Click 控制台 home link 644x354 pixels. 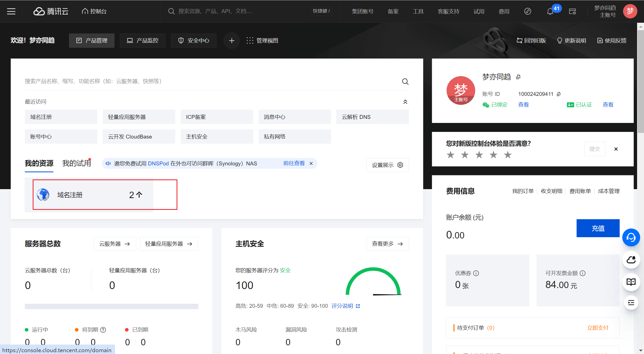[94, 11]
